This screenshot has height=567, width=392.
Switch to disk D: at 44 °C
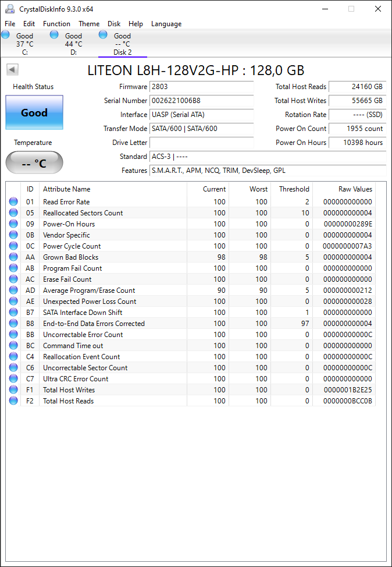73,44
